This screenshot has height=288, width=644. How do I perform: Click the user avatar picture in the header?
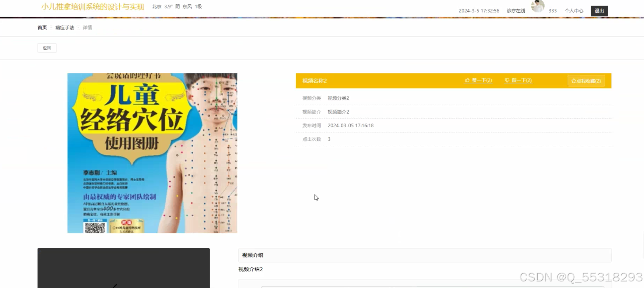[x=538, y=6]
